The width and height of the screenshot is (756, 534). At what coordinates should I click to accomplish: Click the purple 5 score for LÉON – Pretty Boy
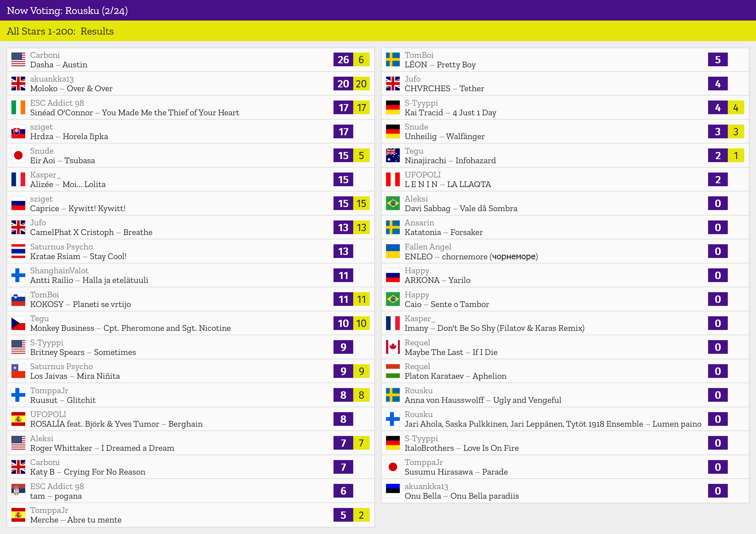point(718,60)
